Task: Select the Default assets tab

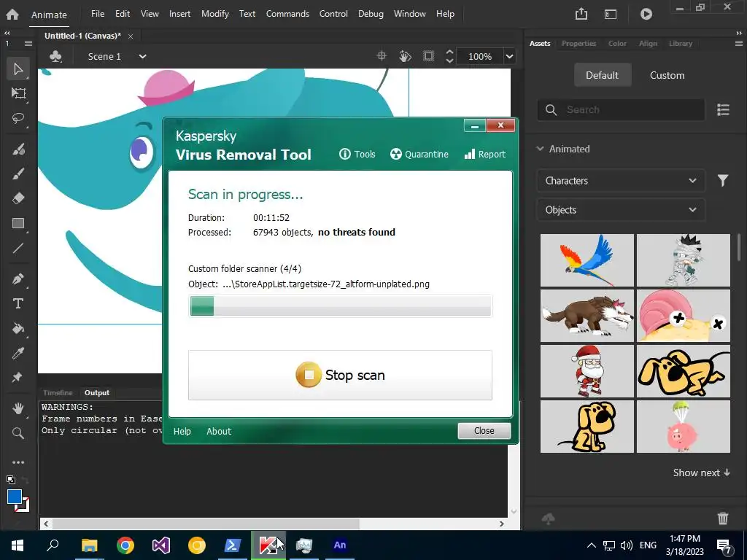Action: (602, 75)
